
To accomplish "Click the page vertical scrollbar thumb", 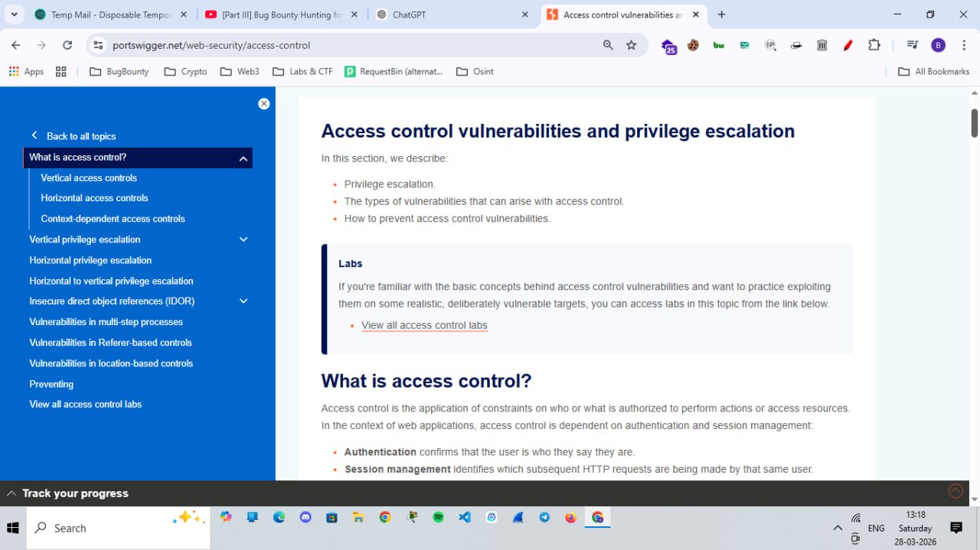I will coord(975,123).
